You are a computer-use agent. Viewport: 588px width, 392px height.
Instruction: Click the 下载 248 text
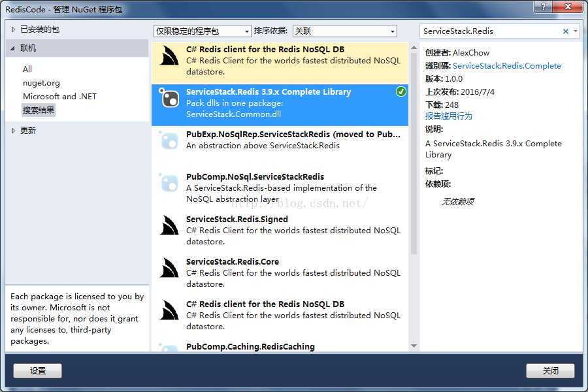(442, 105)
